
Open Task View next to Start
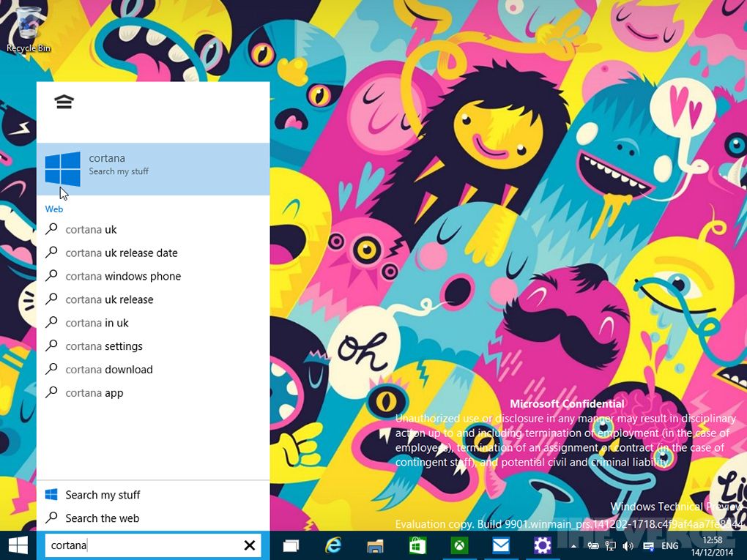pos(291,545)
